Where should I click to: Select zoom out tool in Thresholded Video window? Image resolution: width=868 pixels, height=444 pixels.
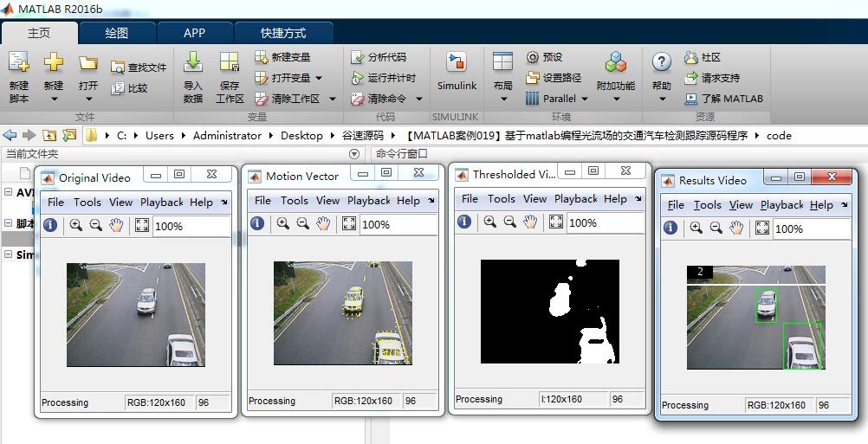[510, 222]
